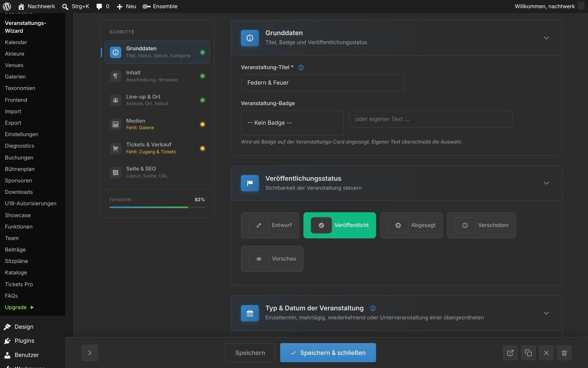Open the Medien wizard step

pos(157,124)
